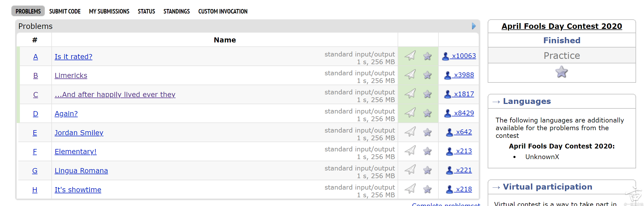
Task: Open problem letter D link
Action: point(35,114)
